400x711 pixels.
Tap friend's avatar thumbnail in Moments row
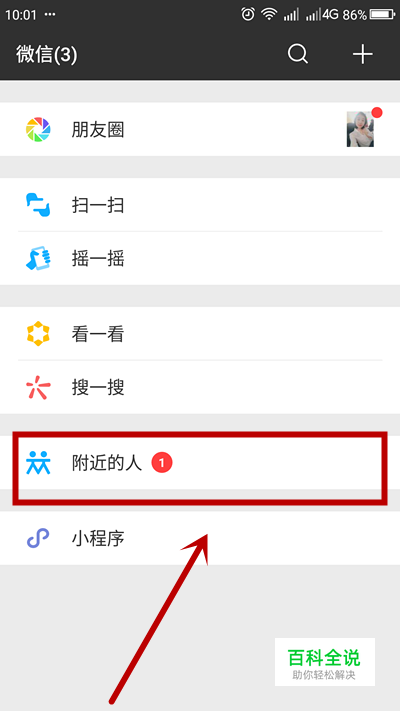point(361,130)
